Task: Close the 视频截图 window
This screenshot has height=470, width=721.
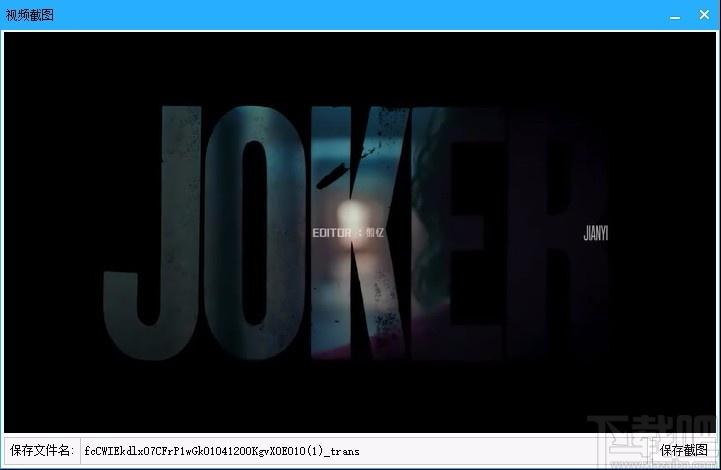Action: pyautogui.click(x=703, y=15)
